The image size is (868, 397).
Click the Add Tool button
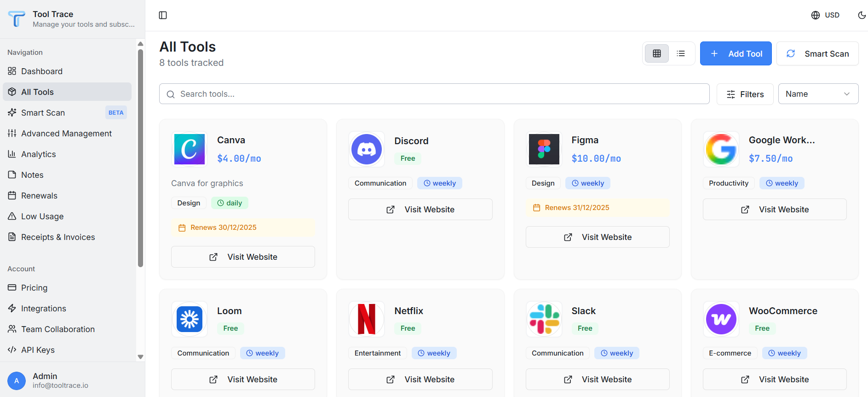click(736, 53)
